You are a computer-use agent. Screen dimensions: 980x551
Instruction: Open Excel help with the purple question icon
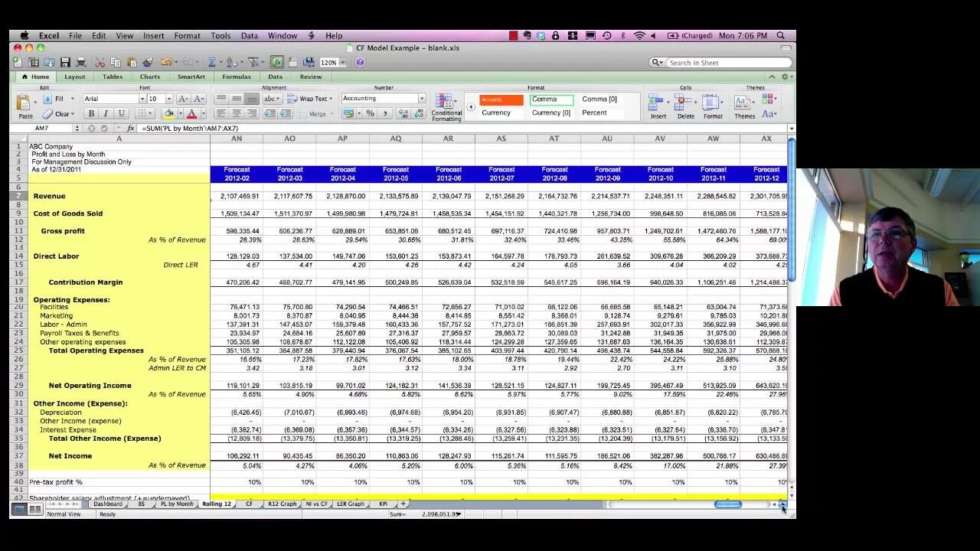coord(360,62)
